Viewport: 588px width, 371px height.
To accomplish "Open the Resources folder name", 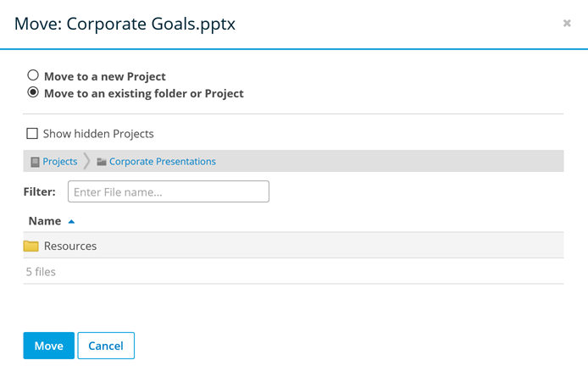I will (x=70, y=246).
